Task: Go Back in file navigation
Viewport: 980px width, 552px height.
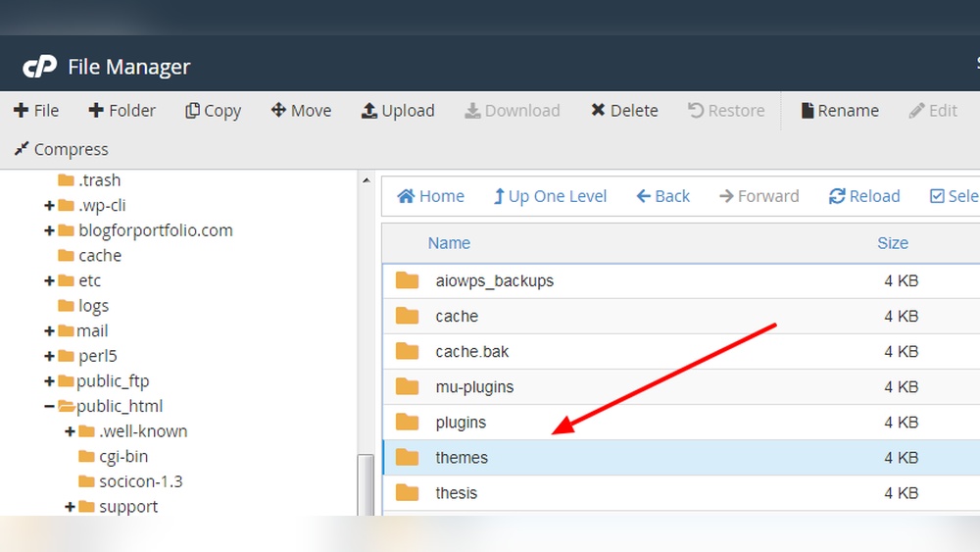Action: 663,196
